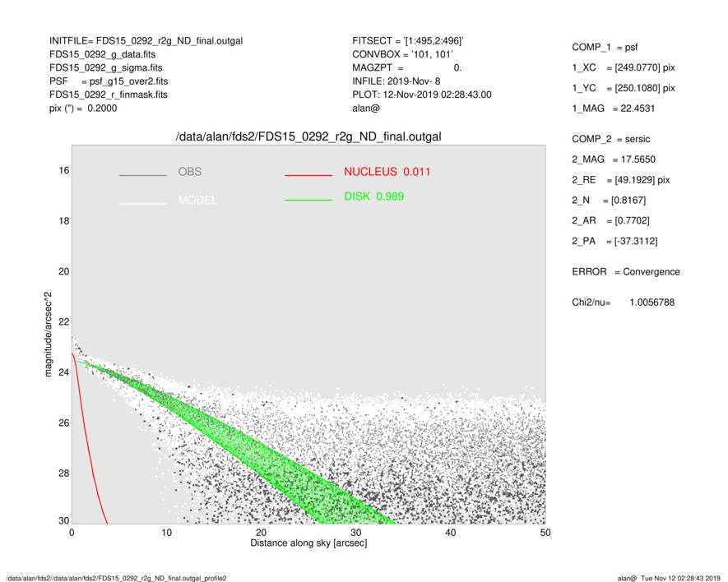Click the magnitude/arcsec^2 y-axis label
This screenshot has width=728, height=582.
point(49,335)
